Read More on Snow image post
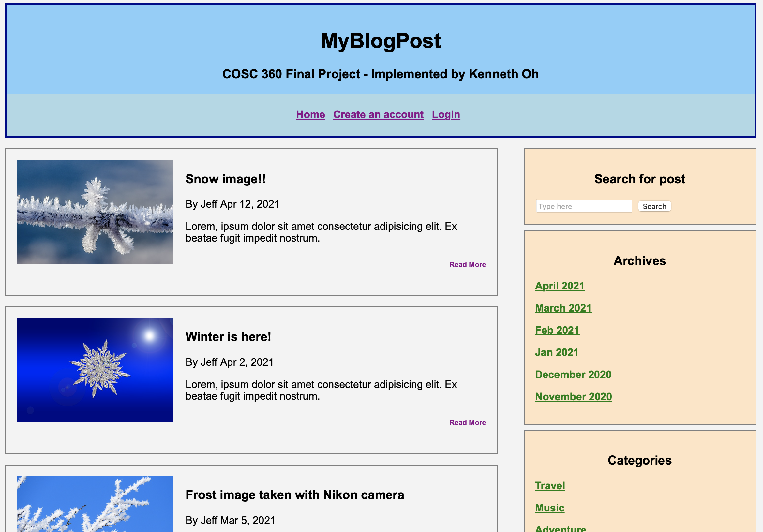 pos(467,264)
